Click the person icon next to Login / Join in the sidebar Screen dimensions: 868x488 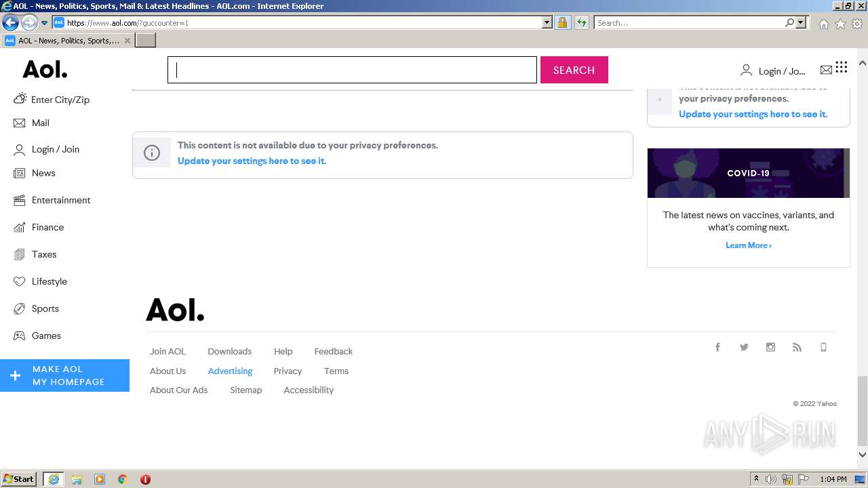[x=19, y=150]
